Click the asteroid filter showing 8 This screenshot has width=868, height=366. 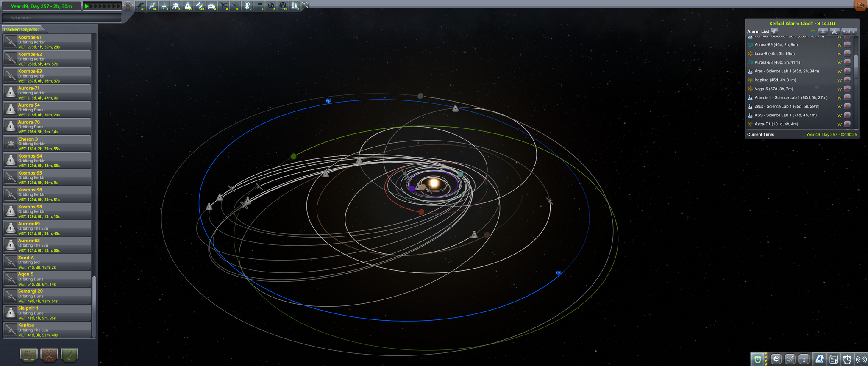coord(271,6)
